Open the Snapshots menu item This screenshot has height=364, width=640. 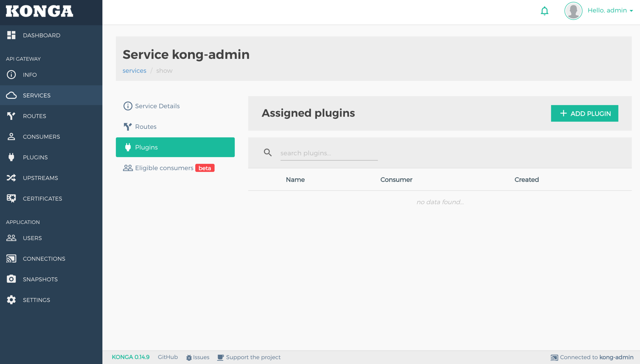coord(51,279)
